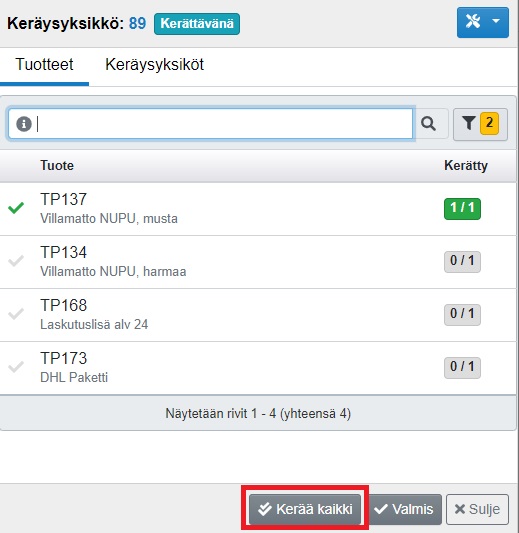Click the 0 / 1 badge for TP134
The height and width of the screenshot is (533, 519).
click(x=462, y=261)
